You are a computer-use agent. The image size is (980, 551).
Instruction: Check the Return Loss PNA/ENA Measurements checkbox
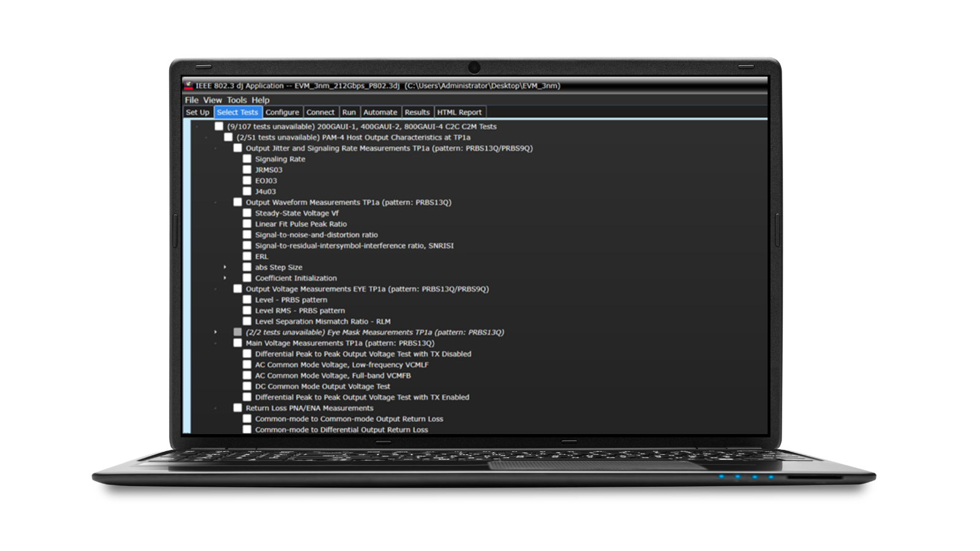point(238,408)
